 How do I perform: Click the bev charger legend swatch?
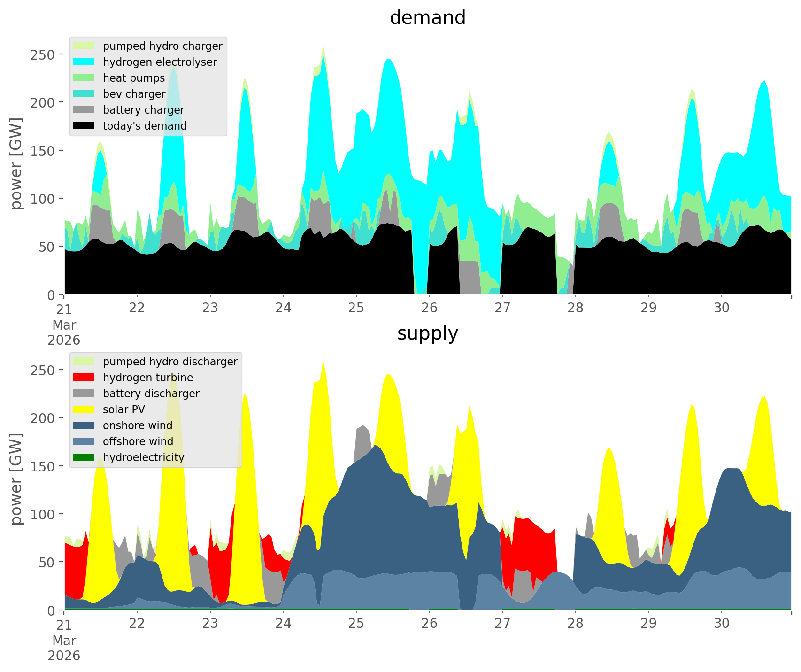point(84,94)
